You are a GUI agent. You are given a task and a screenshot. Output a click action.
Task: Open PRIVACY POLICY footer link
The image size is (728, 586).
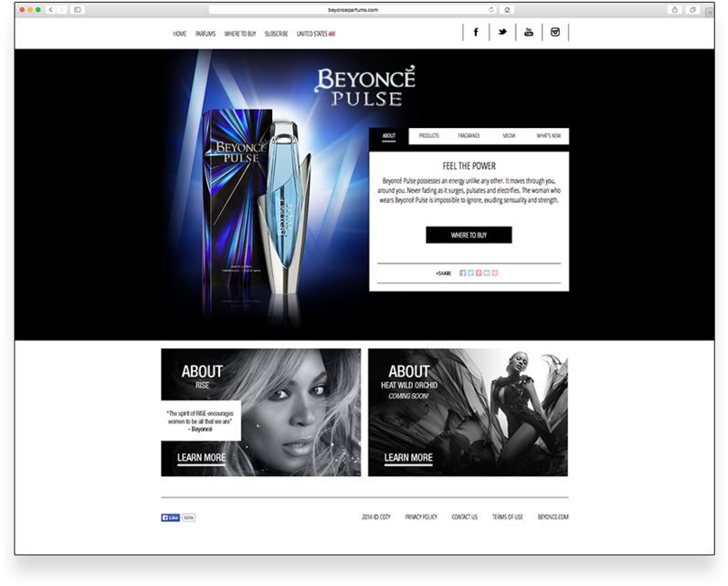point(421,517)
